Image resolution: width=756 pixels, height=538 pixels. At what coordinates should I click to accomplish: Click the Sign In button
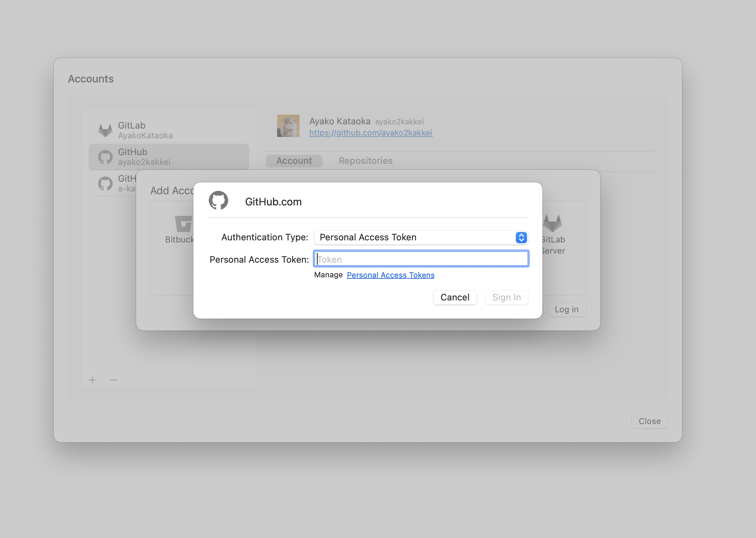coord(506,298)
